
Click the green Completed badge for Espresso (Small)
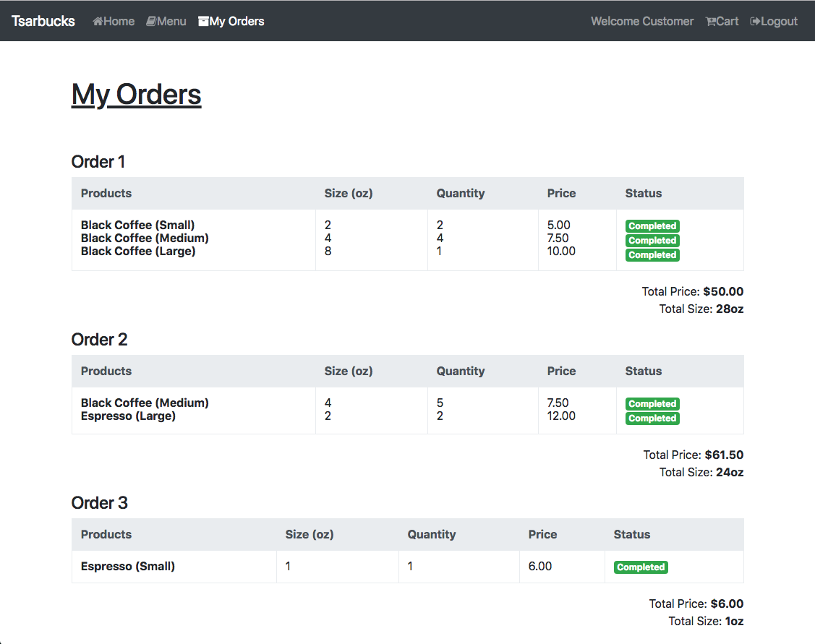640,567
